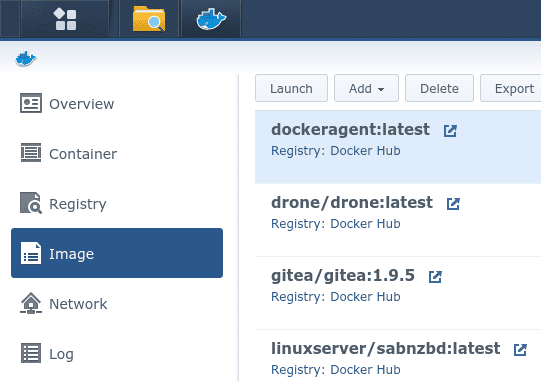The height and width of the screenshot is (382, 541).
Task: Click the Docker whale window title icon
Action: pyautogui.click(x=26, y=59)
